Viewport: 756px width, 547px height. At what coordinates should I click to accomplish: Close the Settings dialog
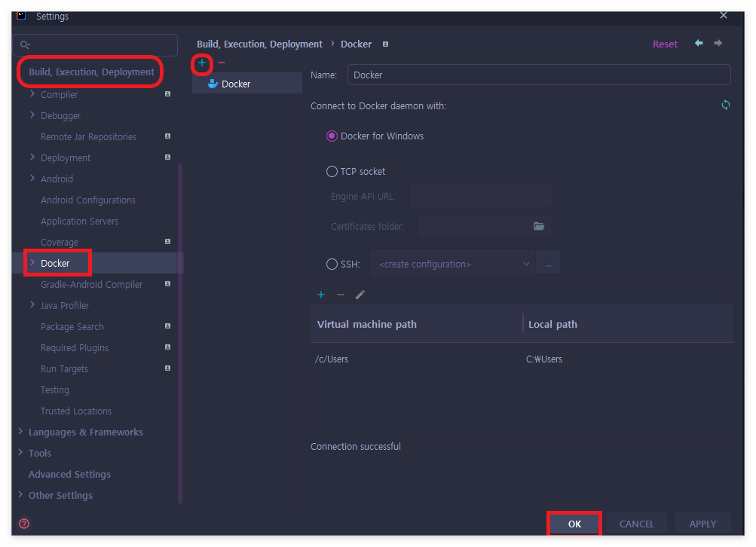(x=724, y=15)
